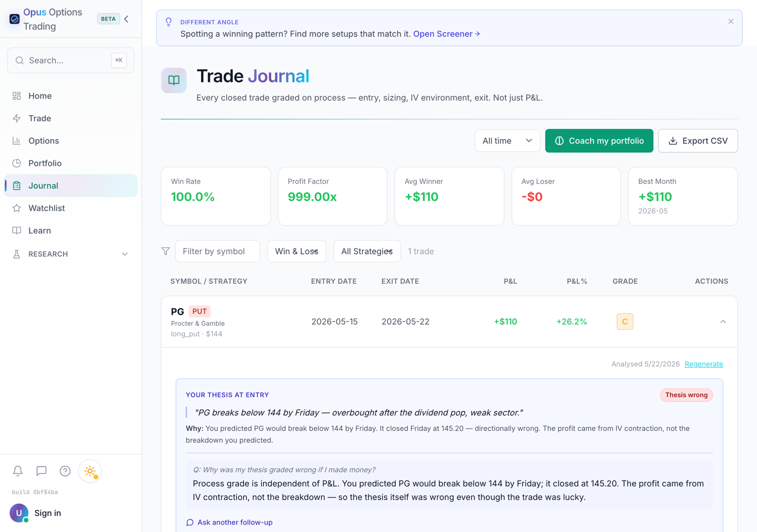Image resolution: width=757 pixels, height=532 pixels.
Task: Click the Watchlist star icon
Action: coord(17,208)
